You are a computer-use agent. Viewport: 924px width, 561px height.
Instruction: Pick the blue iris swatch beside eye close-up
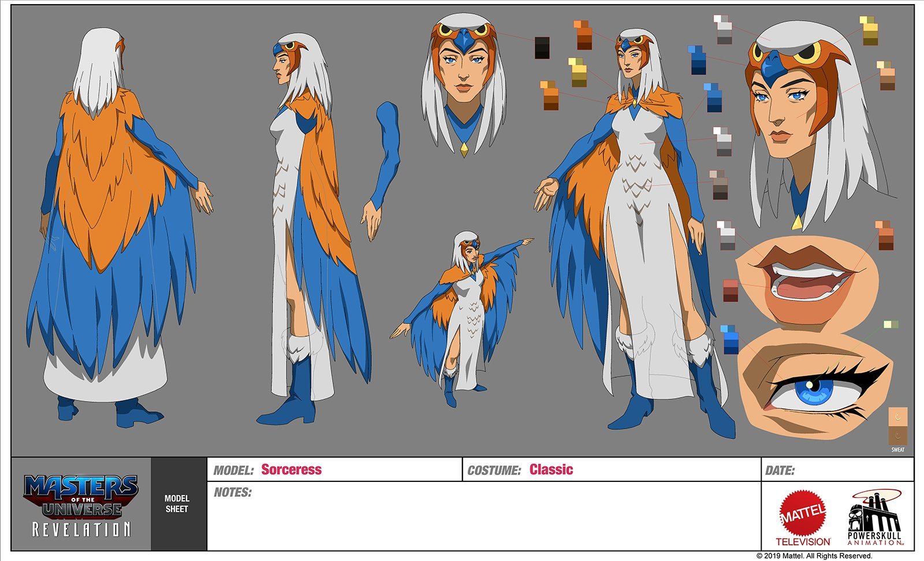click(x=729, y=339)
